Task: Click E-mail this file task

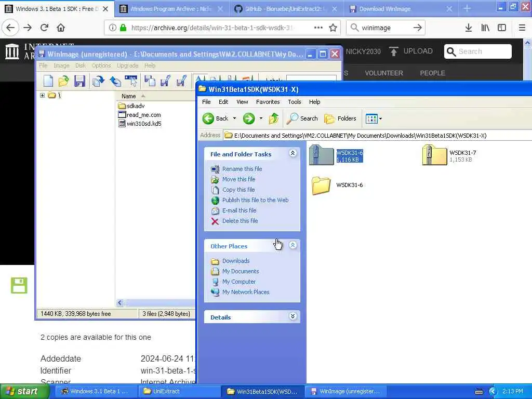Action: click(x=239, y=210)
